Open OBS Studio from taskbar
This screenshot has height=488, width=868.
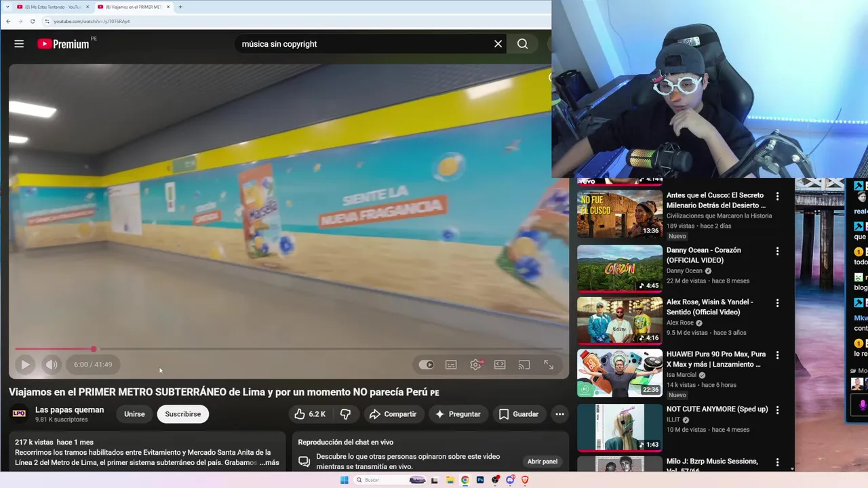point(495,480)
